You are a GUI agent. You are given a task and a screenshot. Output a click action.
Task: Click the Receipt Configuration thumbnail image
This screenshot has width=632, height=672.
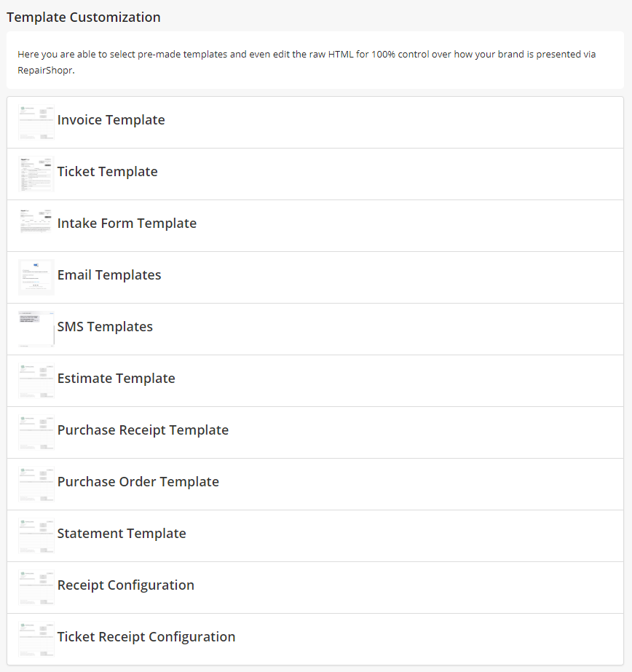tap(36, 587)
